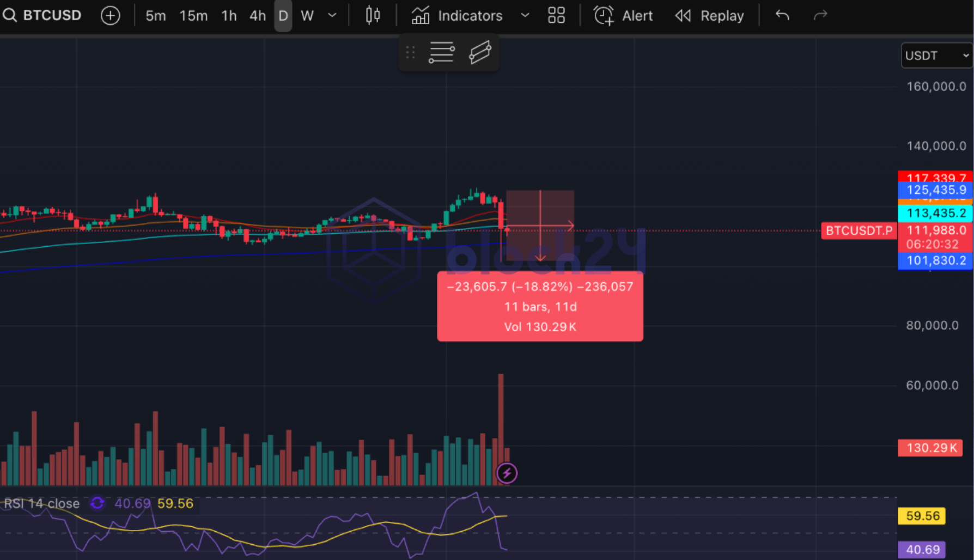Image resolution: width=974 pixels, height=560 pixels.
Task: Click the symbol search magnifier icon
Action: pyautogui.click(x=9, y=15)
